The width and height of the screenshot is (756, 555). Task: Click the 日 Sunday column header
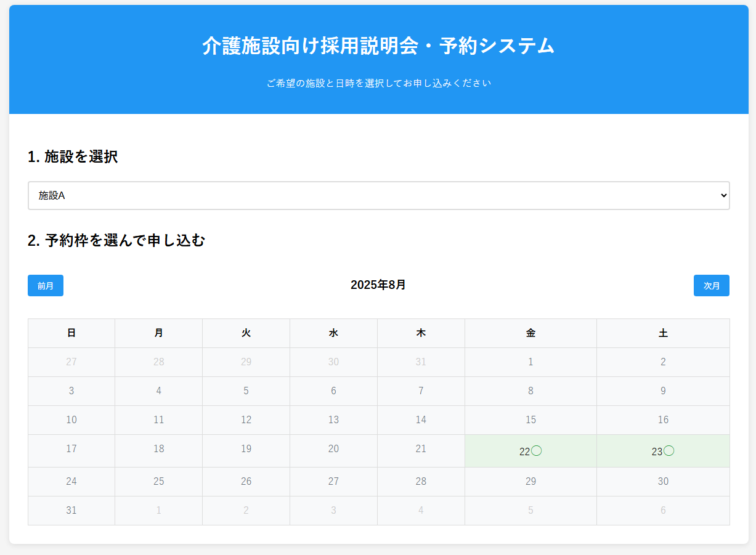click(x=71, y=333)
